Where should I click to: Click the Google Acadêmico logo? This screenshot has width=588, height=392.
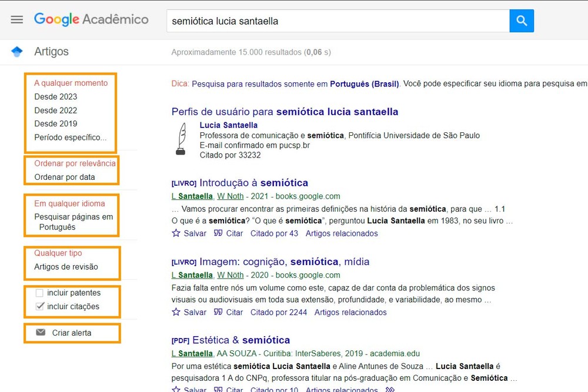[91, 19]
